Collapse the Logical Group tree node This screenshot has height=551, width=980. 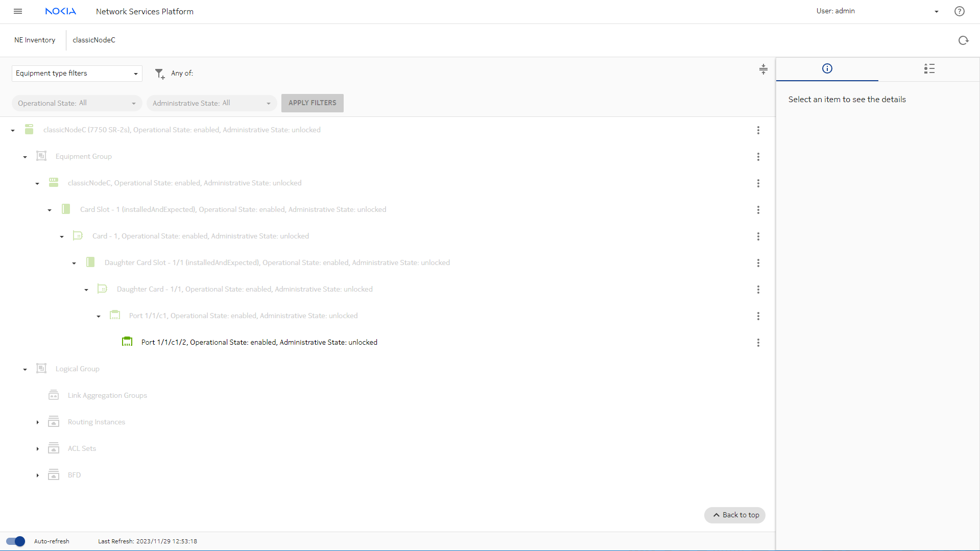[x=25, y=369]
